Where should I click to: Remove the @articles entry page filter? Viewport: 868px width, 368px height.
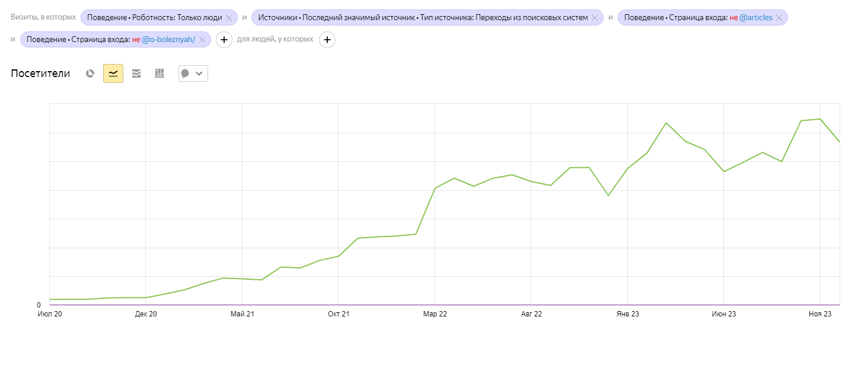click(779, 18)
